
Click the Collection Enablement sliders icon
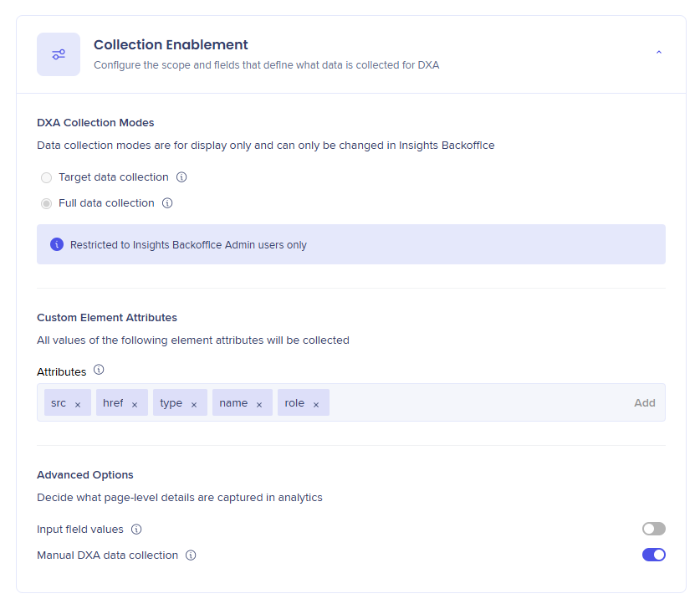point(59,54)
